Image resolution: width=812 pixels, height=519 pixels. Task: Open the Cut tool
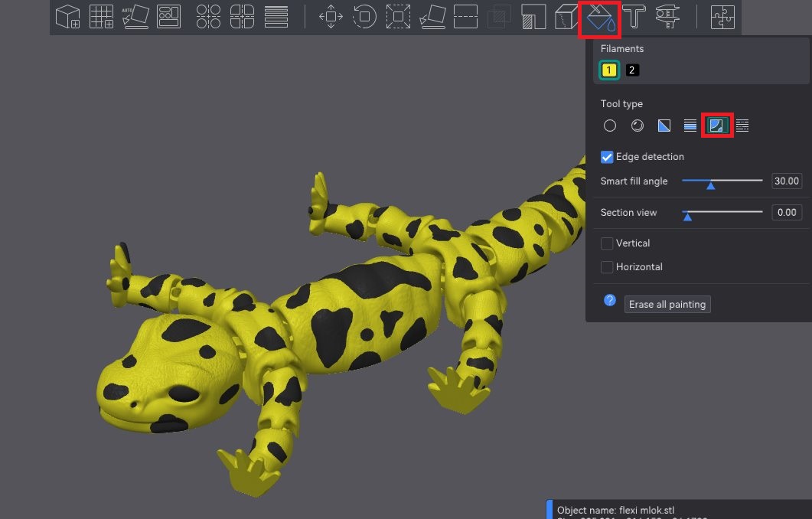465,16
